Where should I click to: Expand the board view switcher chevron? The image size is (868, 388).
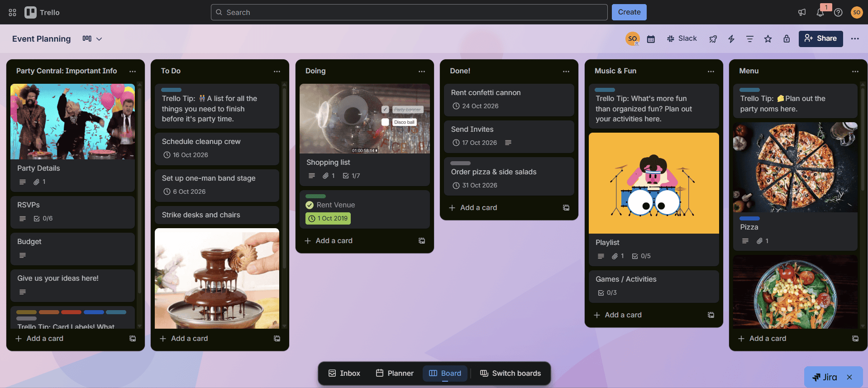coord(99,39)
